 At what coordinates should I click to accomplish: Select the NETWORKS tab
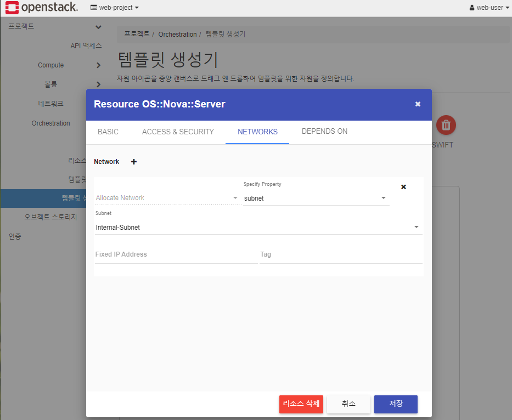(x=257, y=132)
